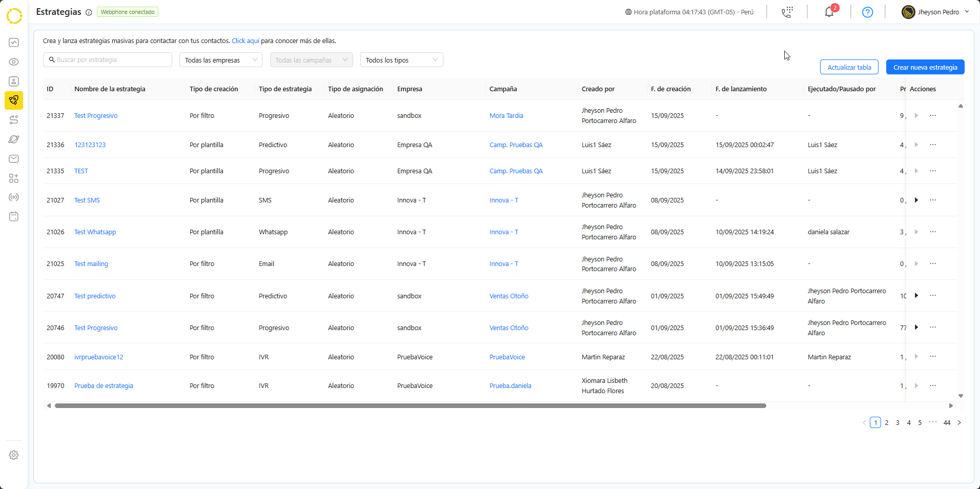Open the webphone dialpad icon

click(787, 12)
